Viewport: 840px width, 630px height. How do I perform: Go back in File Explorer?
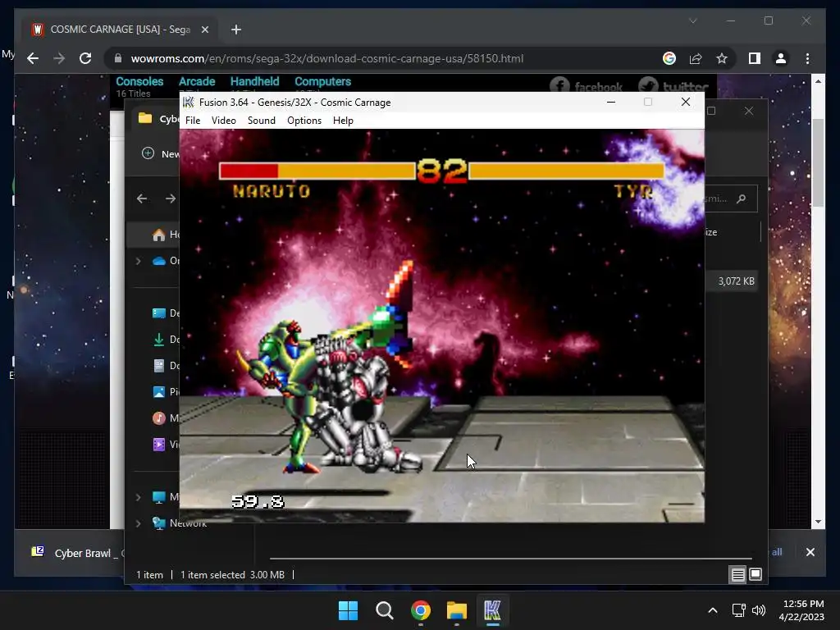pos(142,199)
